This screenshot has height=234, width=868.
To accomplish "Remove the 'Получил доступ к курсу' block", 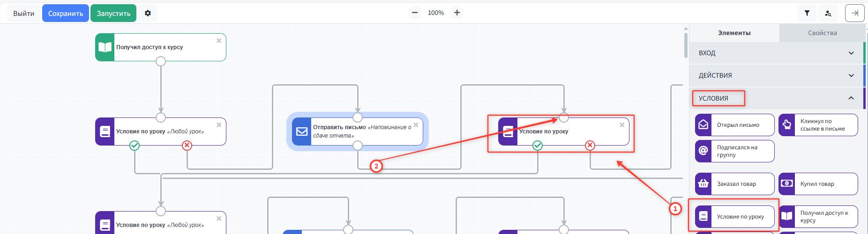I will click(219, 41).
